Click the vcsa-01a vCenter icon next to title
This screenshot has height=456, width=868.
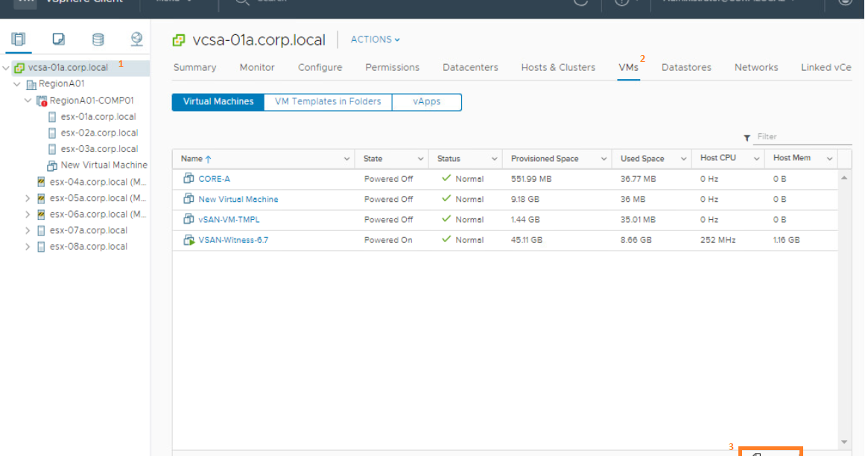[178, 39]
